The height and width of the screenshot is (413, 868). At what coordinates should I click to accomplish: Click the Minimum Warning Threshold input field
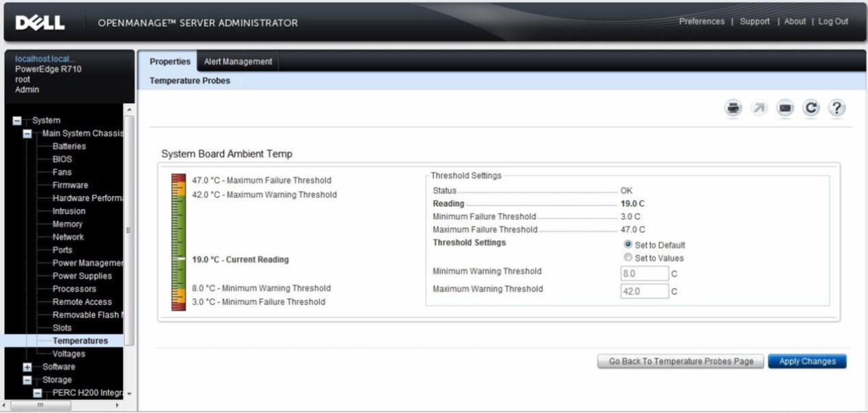[644, 274]
